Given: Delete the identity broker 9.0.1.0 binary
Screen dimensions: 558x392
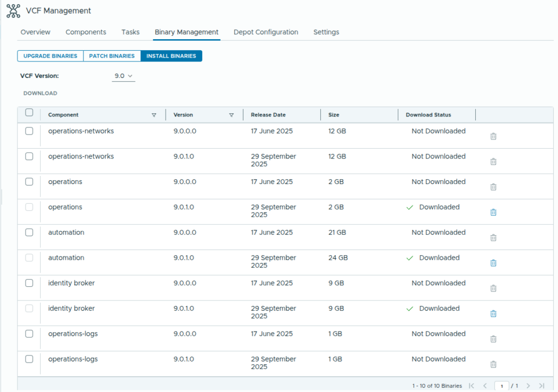Looking at the screenshot, I should [x=493, y=314].
